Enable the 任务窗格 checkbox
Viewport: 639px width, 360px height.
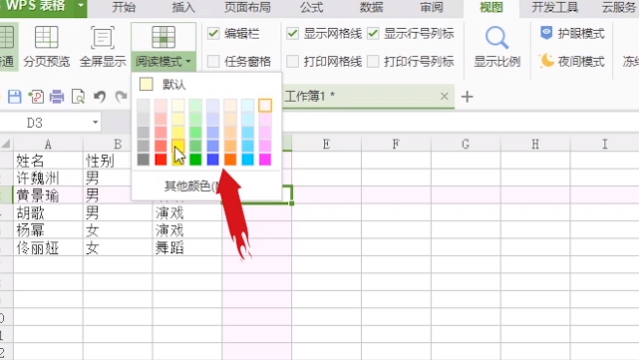(213, 62)
